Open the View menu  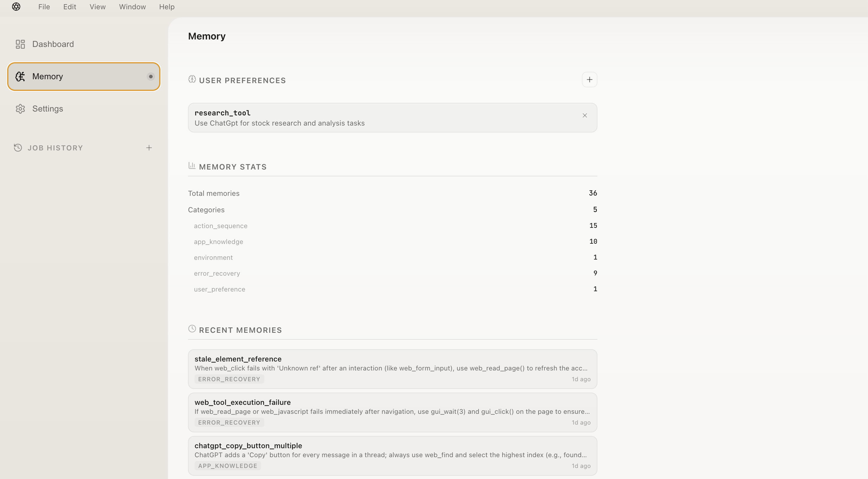pos(97,7)
